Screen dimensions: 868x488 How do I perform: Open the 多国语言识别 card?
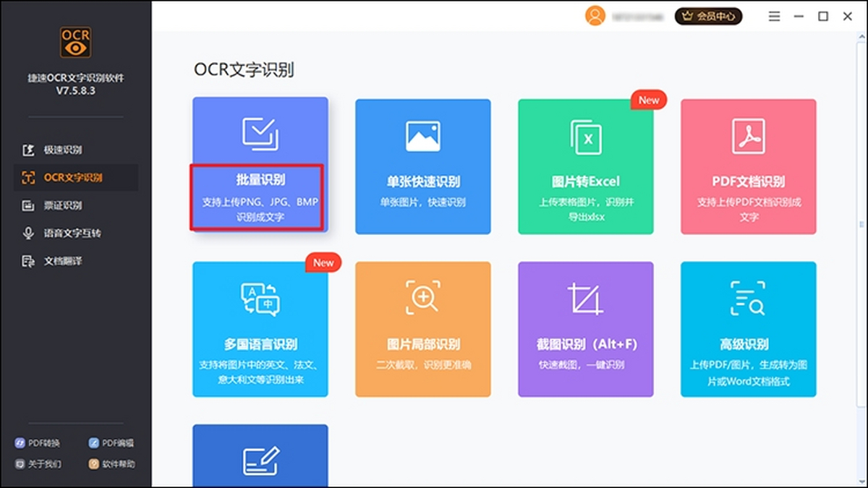(x=260, y=329)
